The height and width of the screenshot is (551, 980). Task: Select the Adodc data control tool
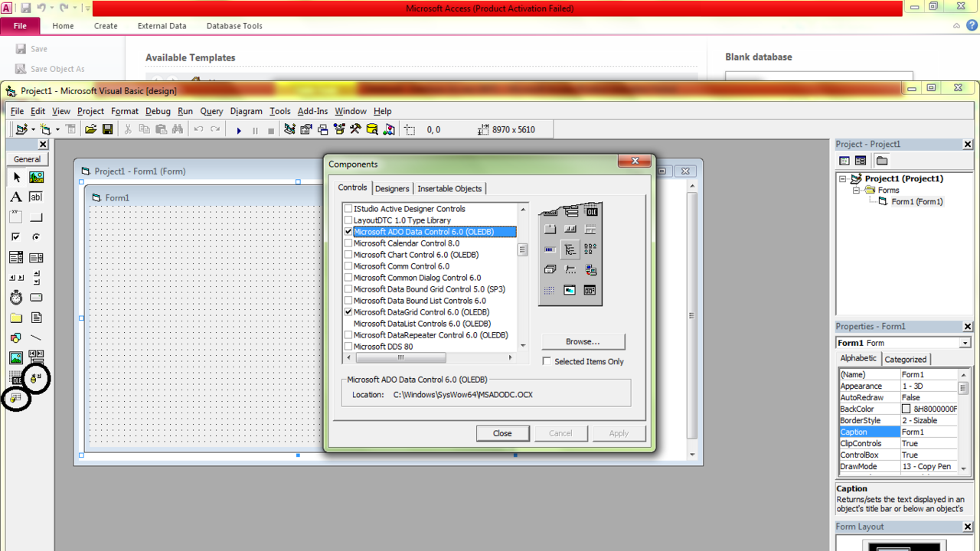coord(36,377)
